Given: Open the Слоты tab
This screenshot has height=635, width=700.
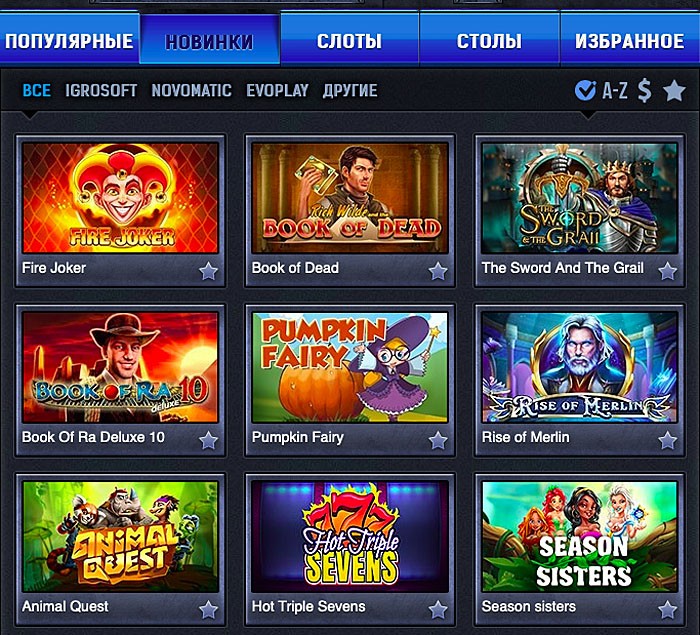Looking at the screenshot, I should pyautogui.click(x=349, y=41).
